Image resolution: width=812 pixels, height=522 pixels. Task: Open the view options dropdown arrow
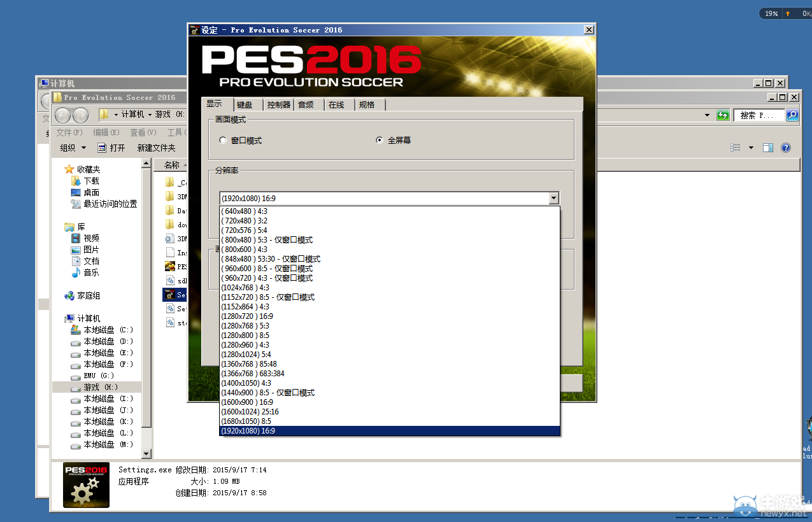click(x=751, y=148)
